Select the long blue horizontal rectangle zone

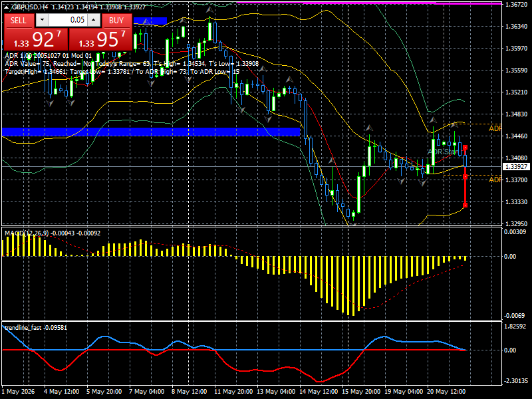151,132
